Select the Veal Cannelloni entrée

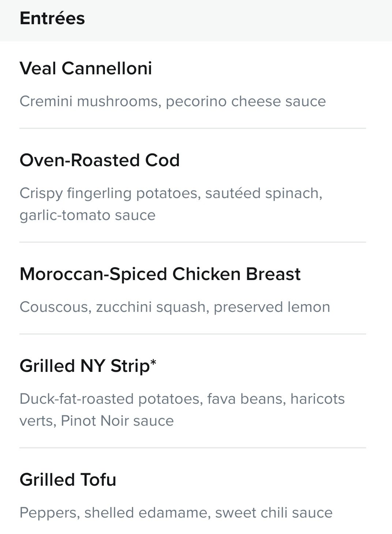tap(193, 85)
